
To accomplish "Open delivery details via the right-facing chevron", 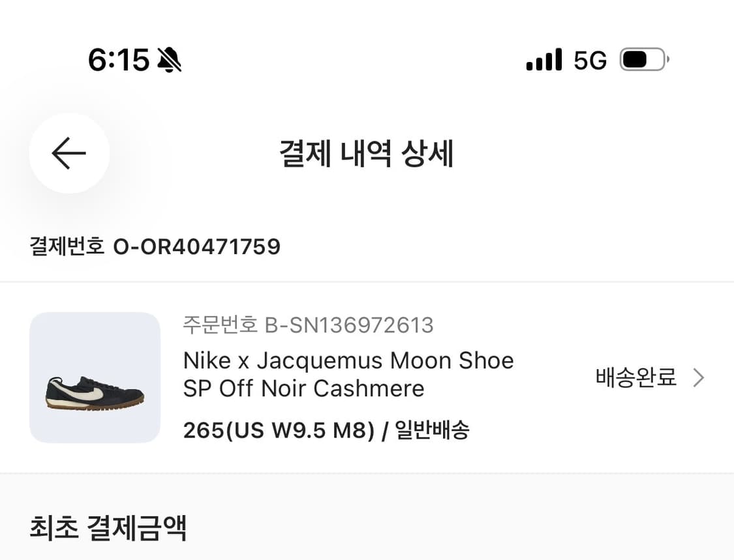I will point(699,377).
